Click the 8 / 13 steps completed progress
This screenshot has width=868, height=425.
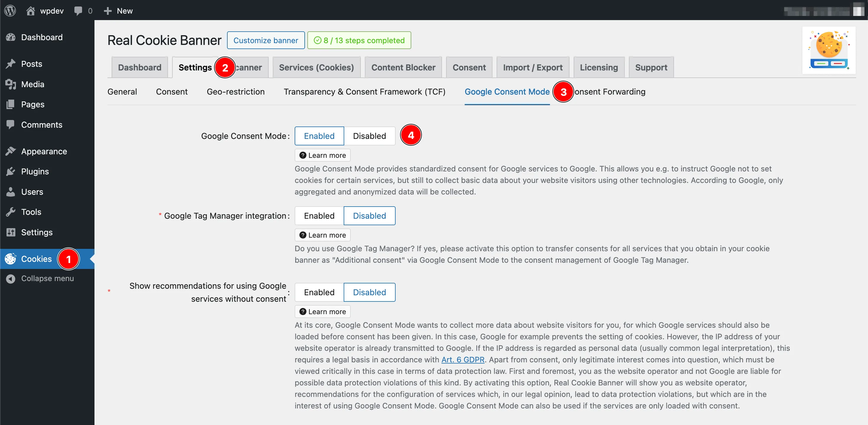[359, 40]
